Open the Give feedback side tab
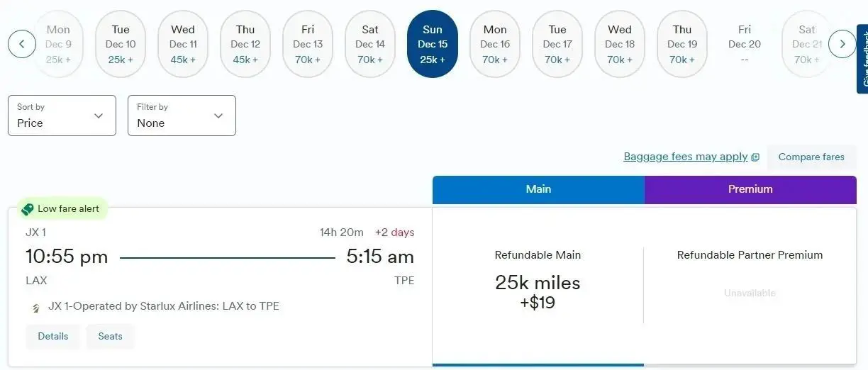 coord(862,57)
